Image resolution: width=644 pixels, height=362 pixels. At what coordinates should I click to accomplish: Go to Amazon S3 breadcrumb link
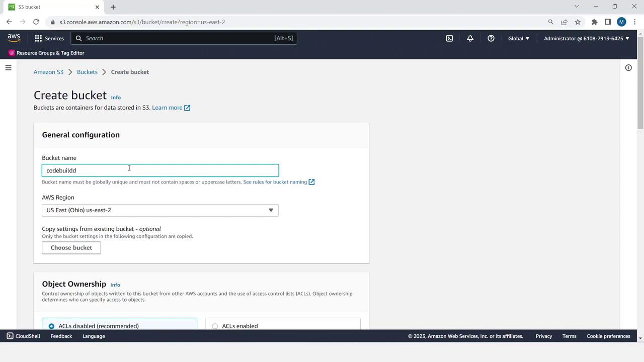pyautogui.click(x=48, y=72)
